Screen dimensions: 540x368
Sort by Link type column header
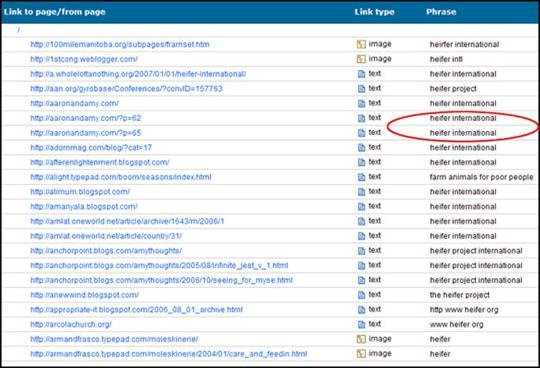click(x=374, y=12)
